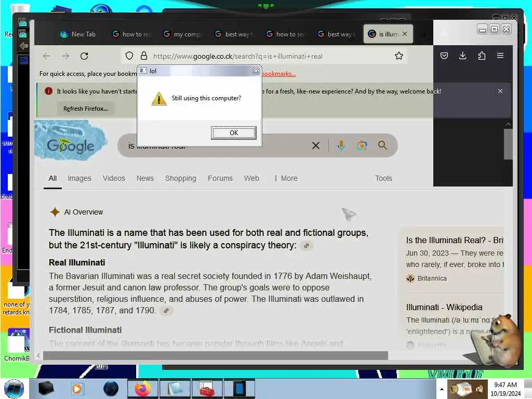Open 'Is the Illuminati Real?' Britannica result
This screenshot has height=399, width=532.
pos(455,240)
